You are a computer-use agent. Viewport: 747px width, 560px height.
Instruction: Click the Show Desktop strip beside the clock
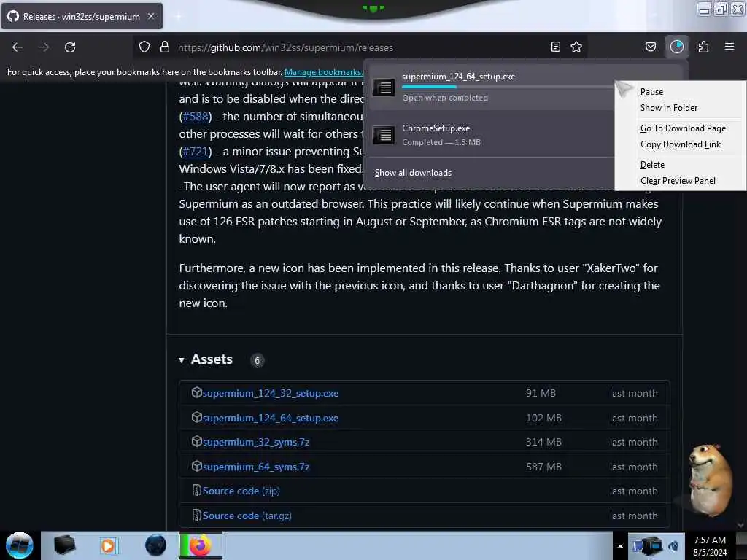tap(741, 545)
